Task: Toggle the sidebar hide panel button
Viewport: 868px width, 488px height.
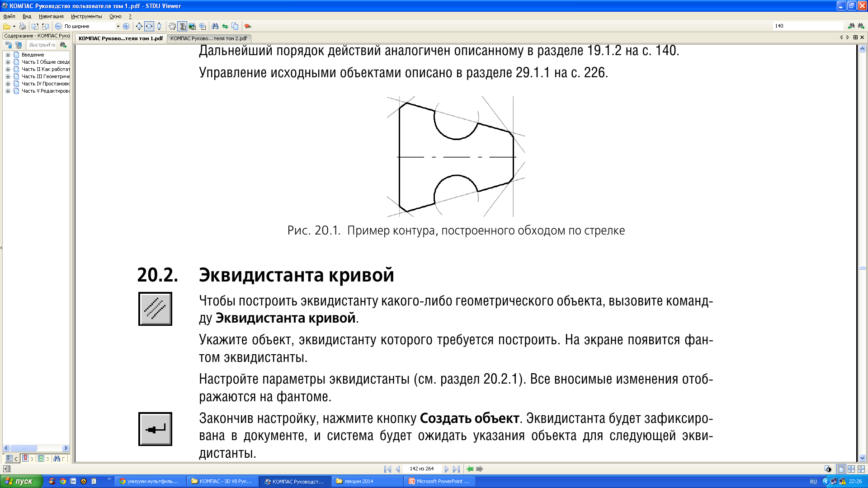Action: 6,469
